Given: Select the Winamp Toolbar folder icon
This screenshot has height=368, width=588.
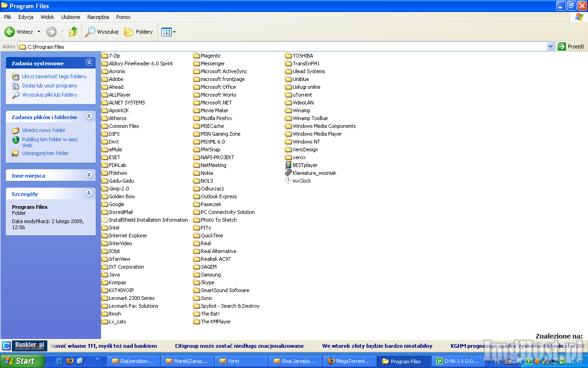Looking at the screenshot, I should point(288,118).
